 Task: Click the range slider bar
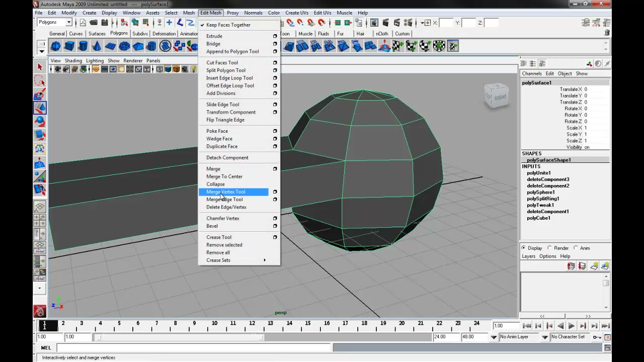pyautogui.click(x=180, y=337)
